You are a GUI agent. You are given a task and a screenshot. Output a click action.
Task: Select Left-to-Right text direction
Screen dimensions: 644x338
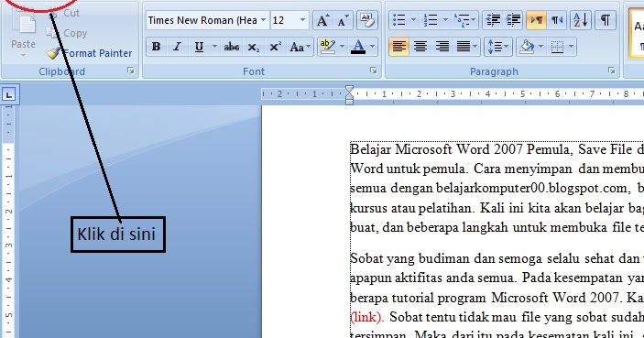tap(537, 20)
